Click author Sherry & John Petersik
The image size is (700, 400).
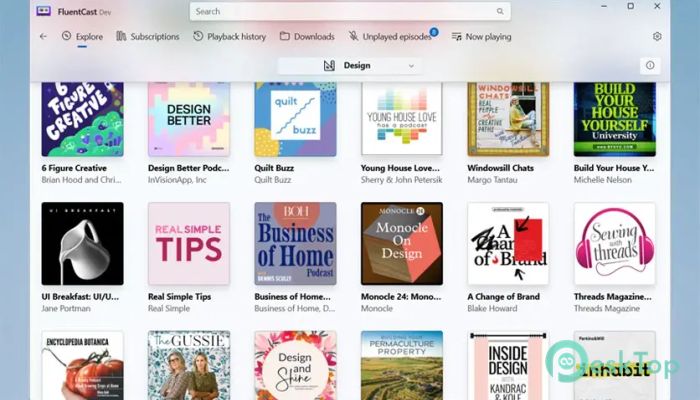coord(402,180)
